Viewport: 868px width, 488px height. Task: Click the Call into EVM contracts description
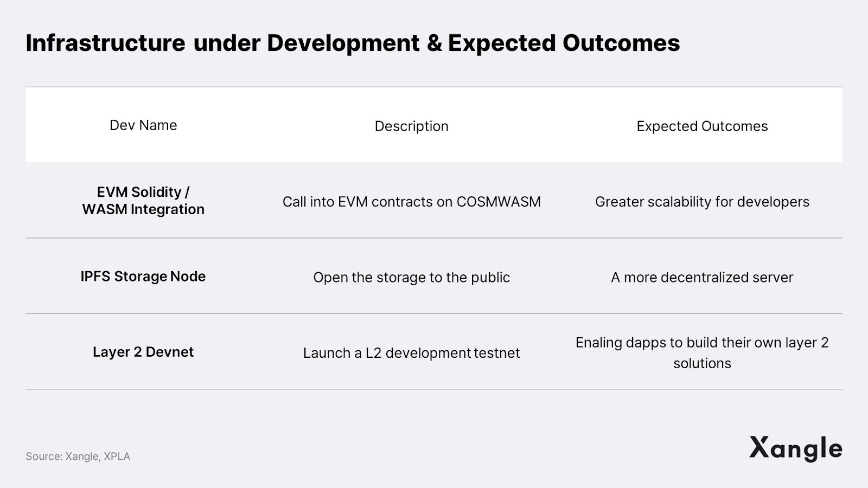click(411, 202)
